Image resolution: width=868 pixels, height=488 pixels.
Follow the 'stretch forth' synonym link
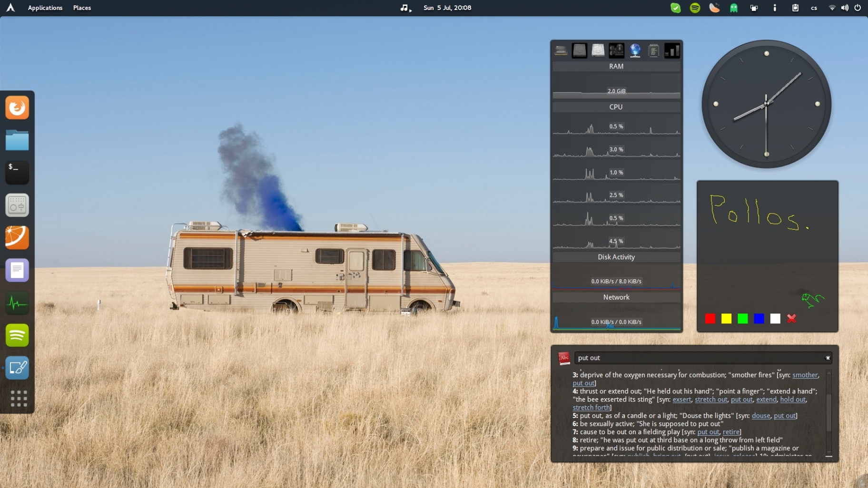pyautogui.click(x=591, y=408)
